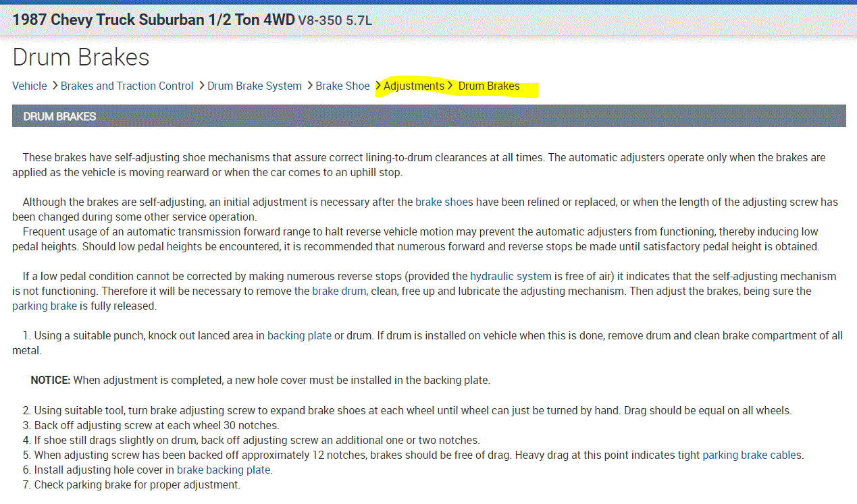This screenshot has height=504, width=857.
Task: Click the DRUM BRAKES section header bar
Action: click(x=429, y=116)
